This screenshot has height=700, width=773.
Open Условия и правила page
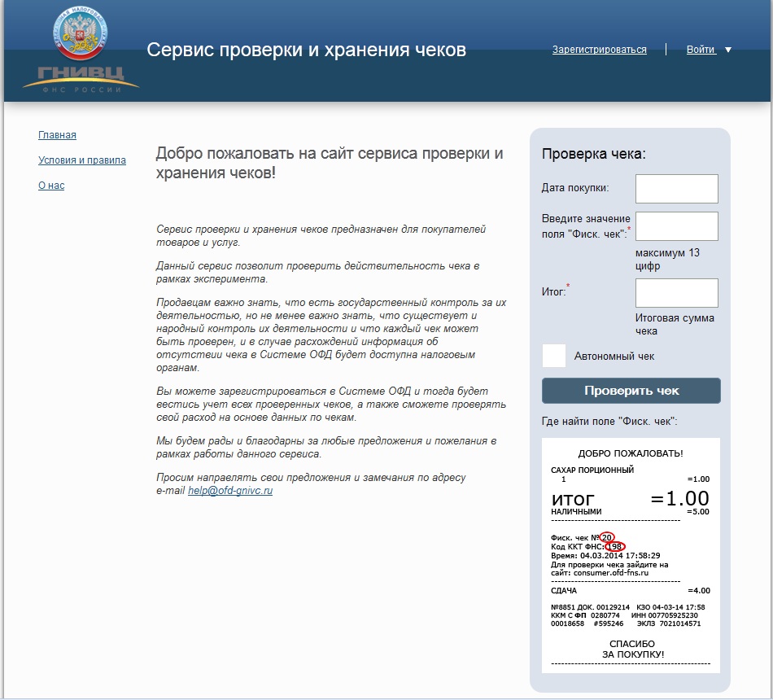pyautogui.click(x=82, y=160)
